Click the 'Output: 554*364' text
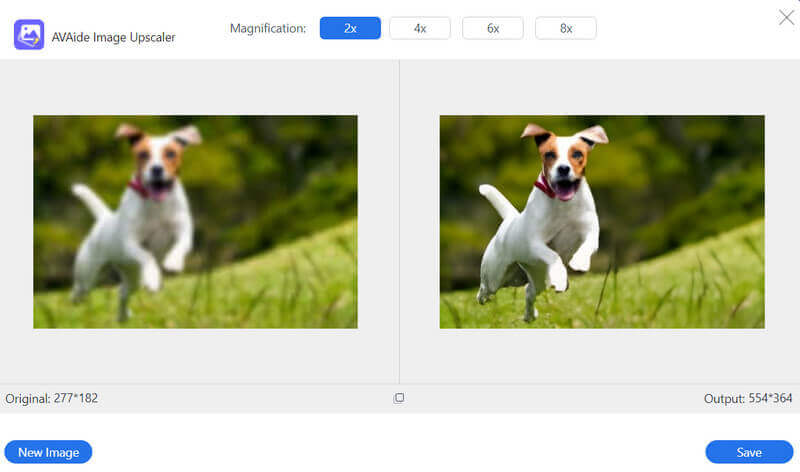 [748, 399]
